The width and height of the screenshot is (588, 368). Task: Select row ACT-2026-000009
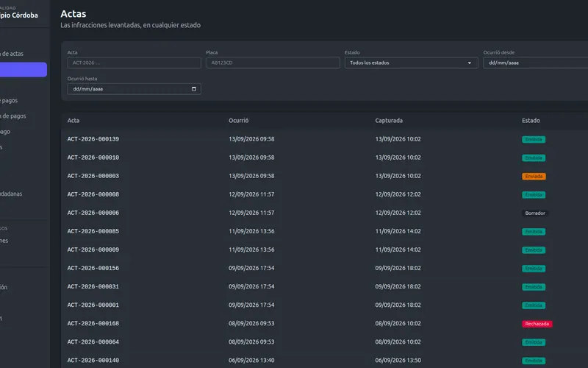click(324, 250)
